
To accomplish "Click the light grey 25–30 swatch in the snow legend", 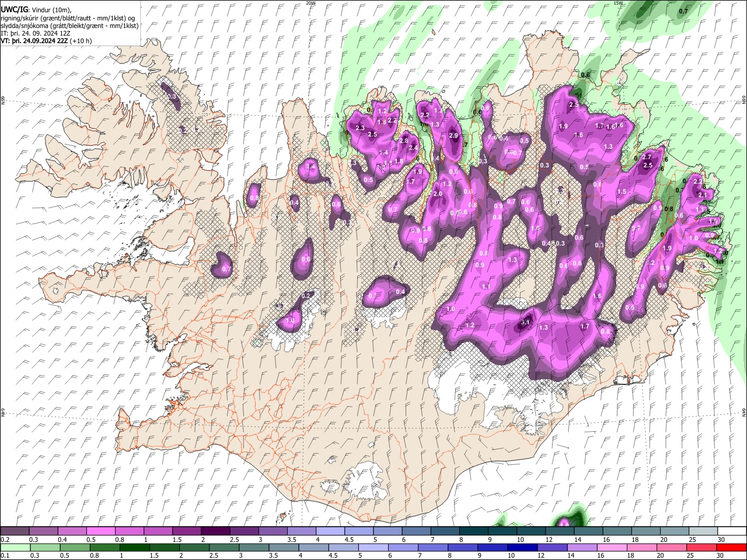I will (703, 531).
